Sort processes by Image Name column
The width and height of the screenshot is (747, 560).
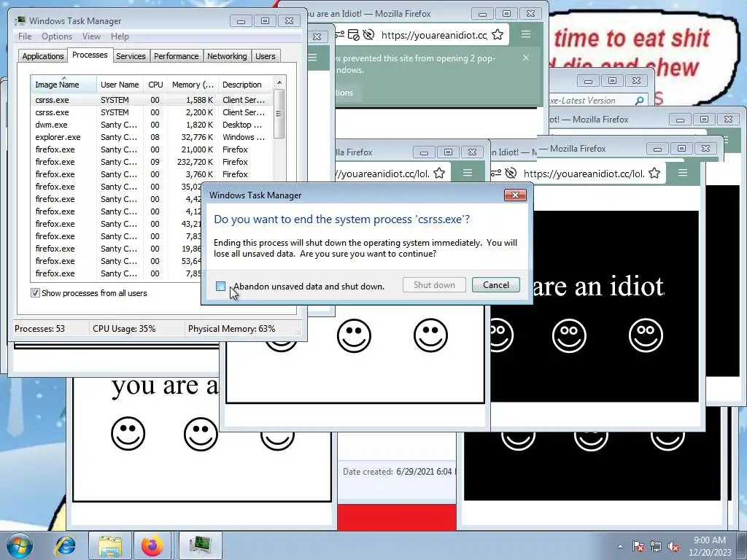(x=63, y=85)
